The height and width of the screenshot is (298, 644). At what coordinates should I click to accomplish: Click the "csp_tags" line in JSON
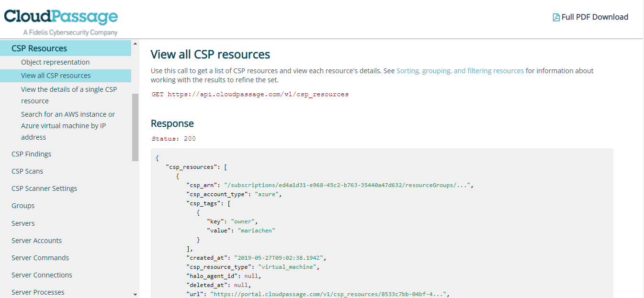click(x=208, y=203)
